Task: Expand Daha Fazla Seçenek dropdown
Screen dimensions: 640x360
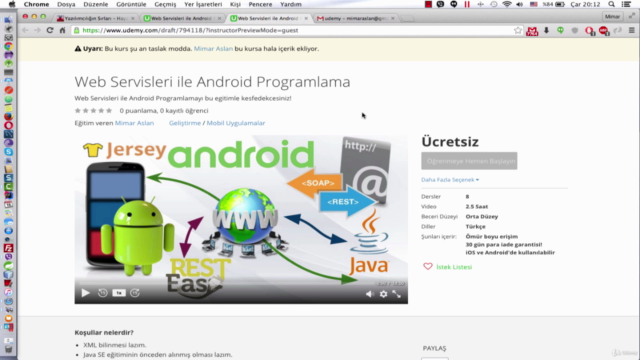Action: click(450, 180)
